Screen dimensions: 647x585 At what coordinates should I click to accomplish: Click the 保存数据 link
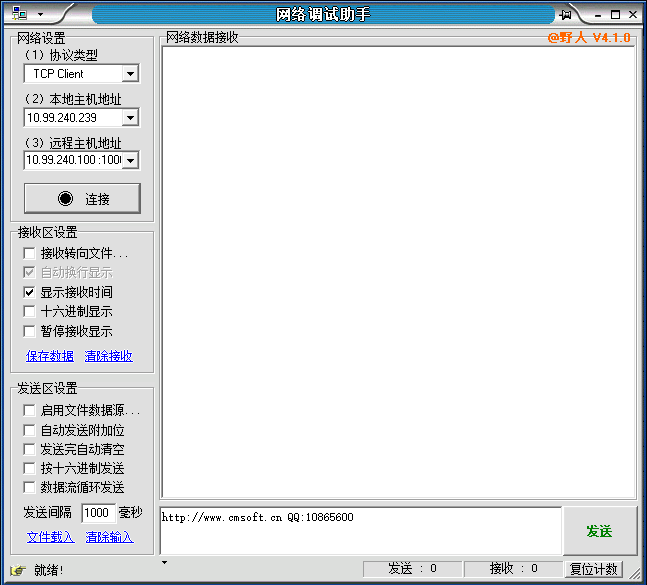pos(50,356)
